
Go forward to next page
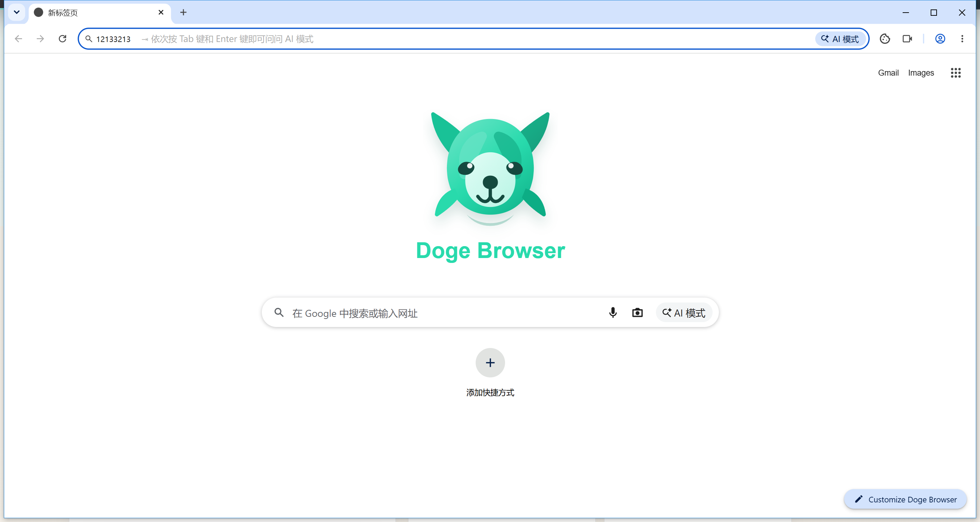40,39
